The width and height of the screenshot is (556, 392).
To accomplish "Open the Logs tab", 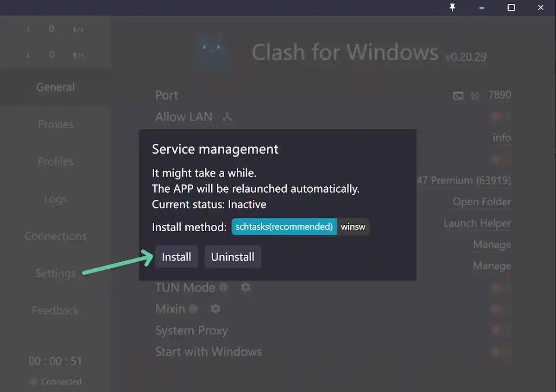I will [x=56, y=199].
